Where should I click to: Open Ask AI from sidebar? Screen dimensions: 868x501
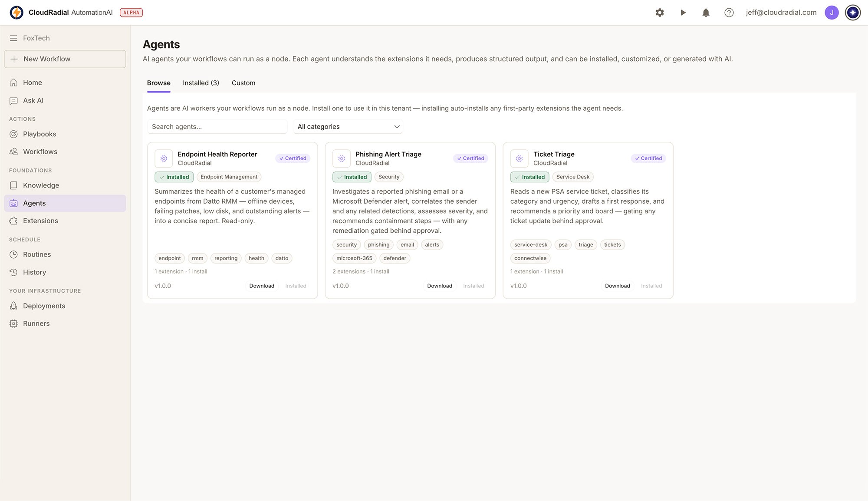[x=65, y=101]
